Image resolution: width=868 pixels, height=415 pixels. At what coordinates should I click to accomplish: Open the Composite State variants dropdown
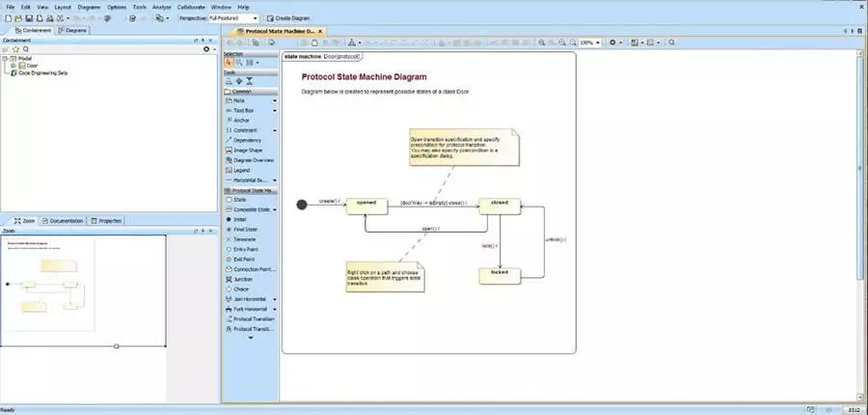[x=274, y=209]
